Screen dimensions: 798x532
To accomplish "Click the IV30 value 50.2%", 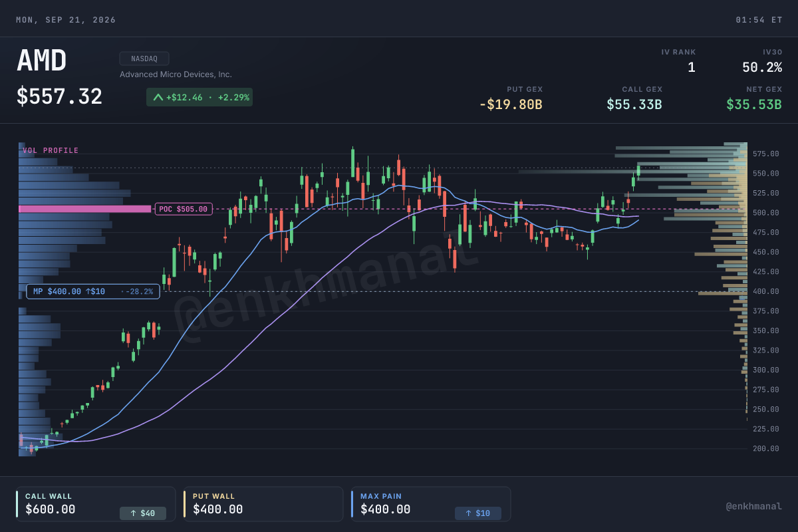I will tap(762, 67).
